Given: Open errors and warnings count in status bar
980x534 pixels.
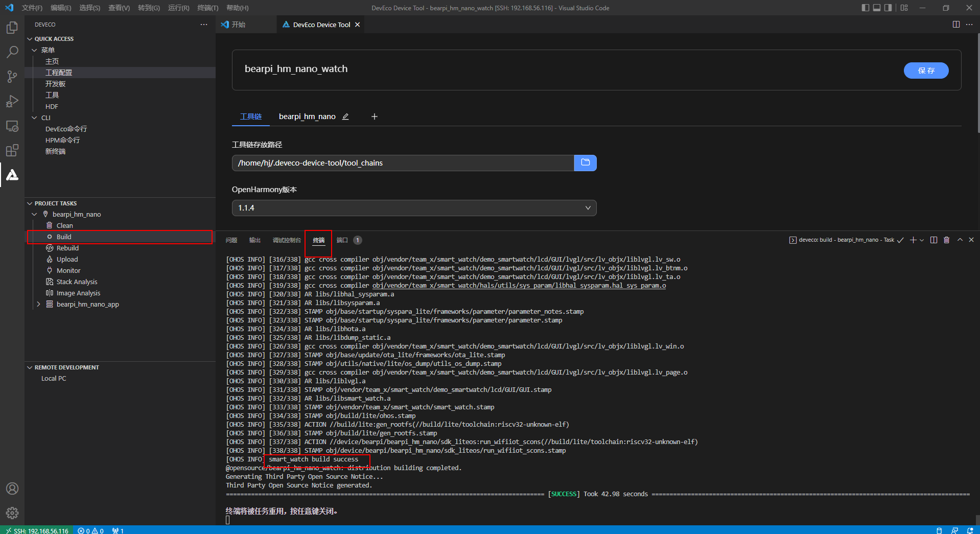Looking at the screenshot, I should [91, 530].
